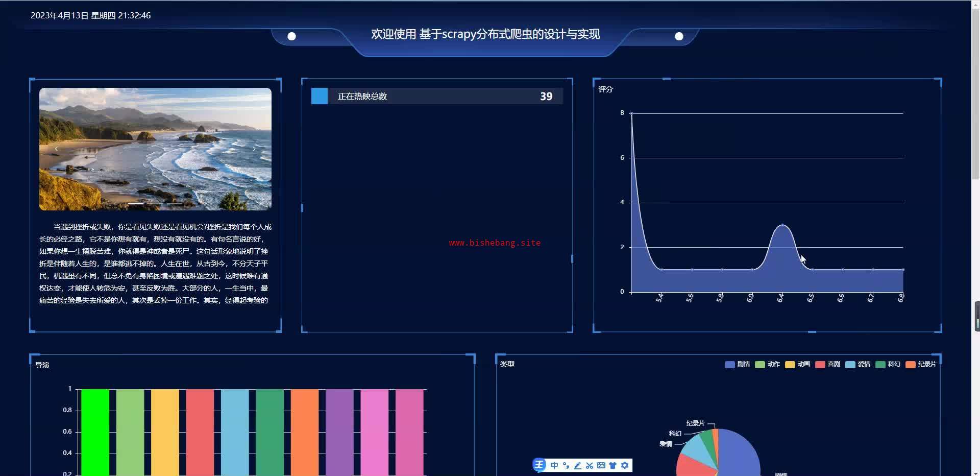The image size is (980, 476).
Task: Click the input method logo icon
Action: [539, 465]
